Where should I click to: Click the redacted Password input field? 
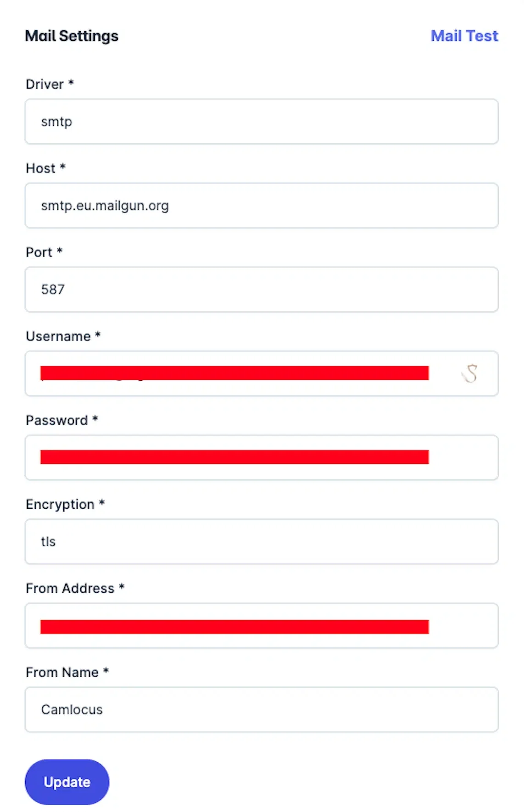click(262, 457)
